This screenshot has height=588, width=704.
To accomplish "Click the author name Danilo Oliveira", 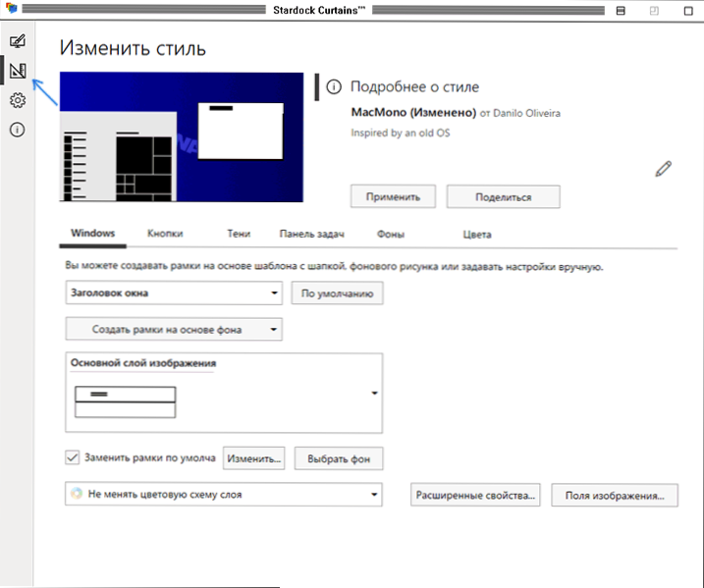I will 526,113.
